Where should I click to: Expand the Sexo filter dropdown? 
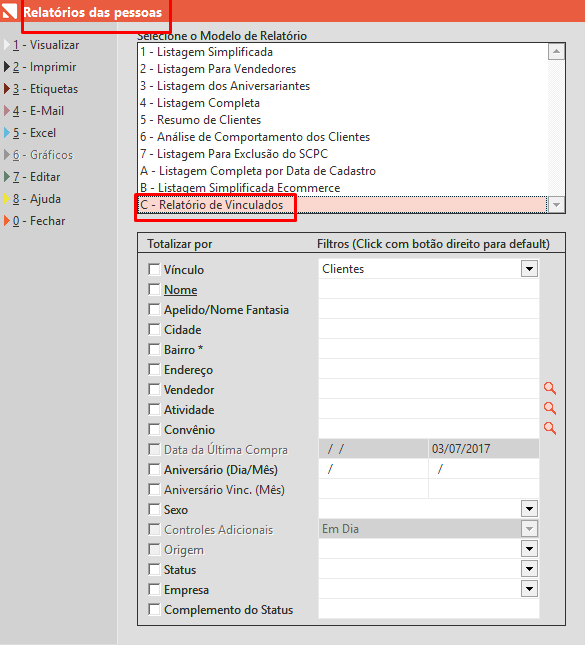529,509
